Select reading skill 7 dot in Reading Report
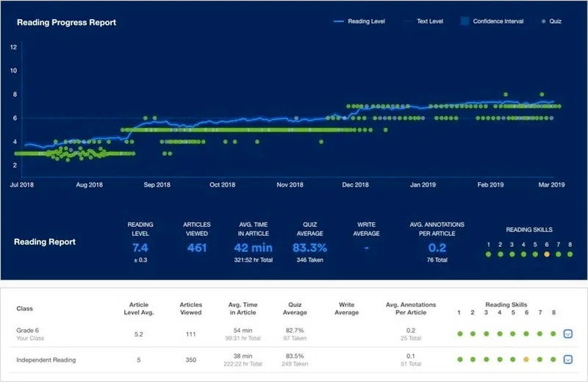This screenshot has height=382, width=588. (559, 254)
